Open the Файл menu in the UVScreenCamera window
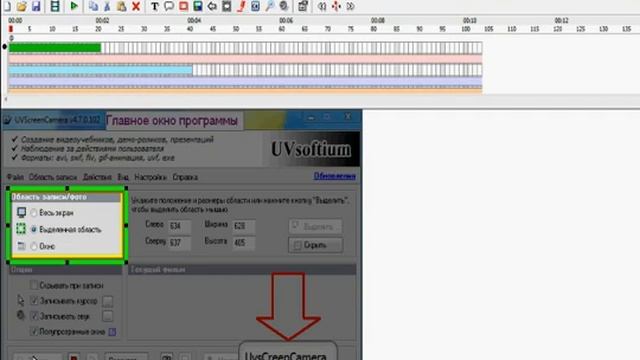Screen dimensions: 640x360 pos(15,177)
